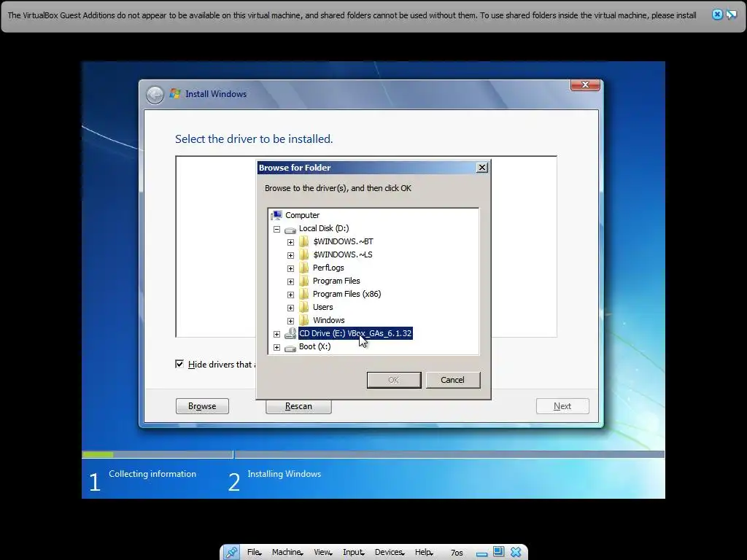Expand the $WINDOWS.~BT folder
The width and height of the screenshot is (747, 560).
[290, 242]
